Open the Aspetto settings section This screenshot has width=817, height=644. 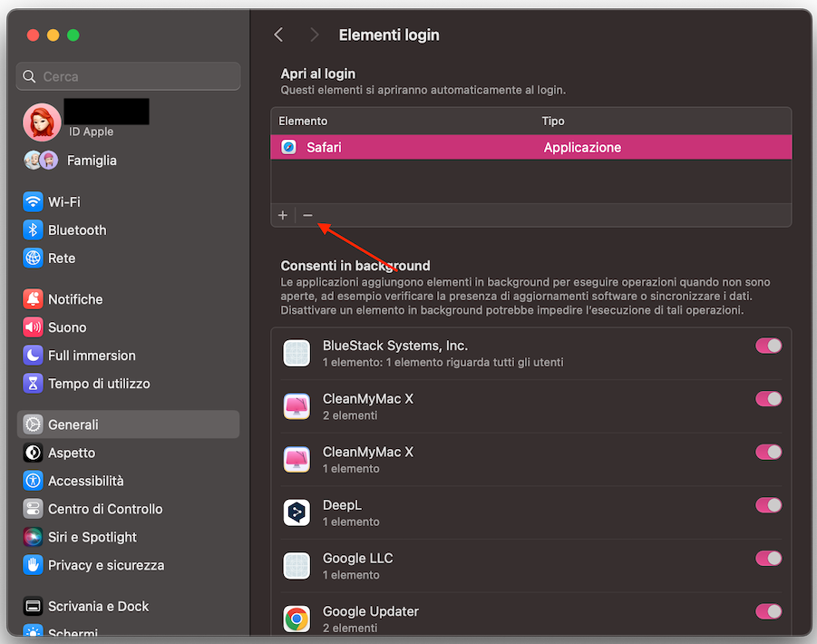34,452
